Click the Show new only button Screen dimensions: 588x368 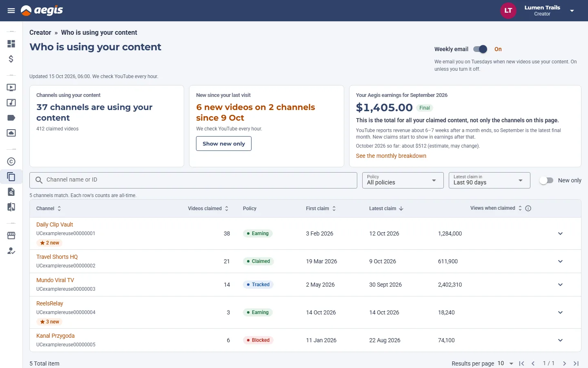224,144
